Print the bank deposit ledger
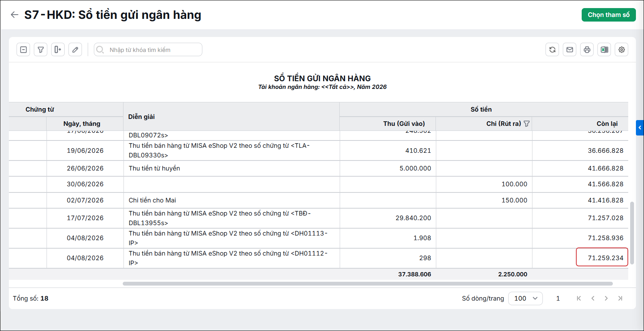This screenshot has width=644, height=331. 587,50
